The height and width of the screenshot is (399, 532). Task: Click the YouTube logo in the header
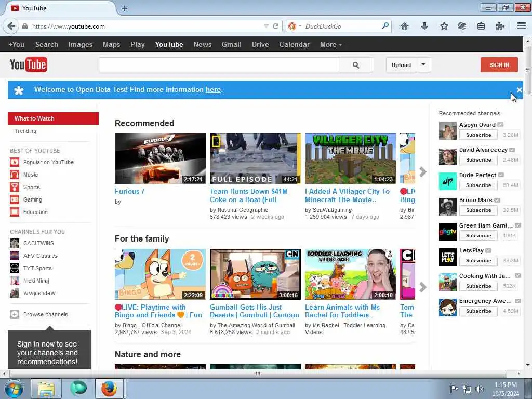tap(29, 64)
